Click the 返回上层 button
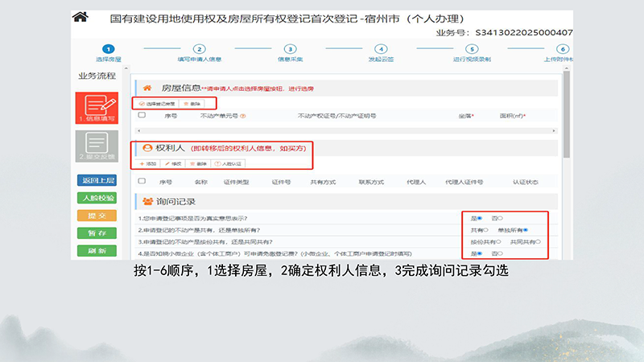This screenshot has width=644, height=362. pyautogui.click(x=97, y=179)
